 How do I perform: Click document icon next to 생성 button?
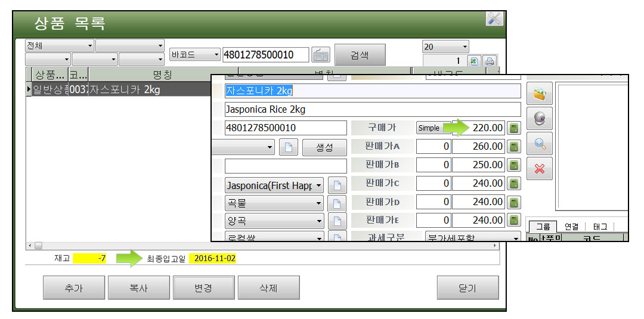[289, 147]
